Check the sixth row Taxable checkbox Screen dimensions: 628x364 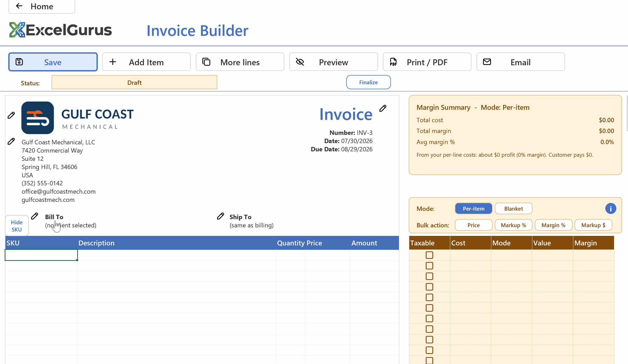(429, 308)
